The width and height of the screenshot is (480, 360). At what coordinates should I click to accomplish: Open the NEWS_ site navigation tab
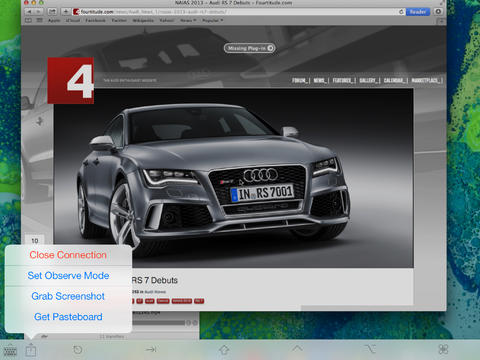coord(320,80)
